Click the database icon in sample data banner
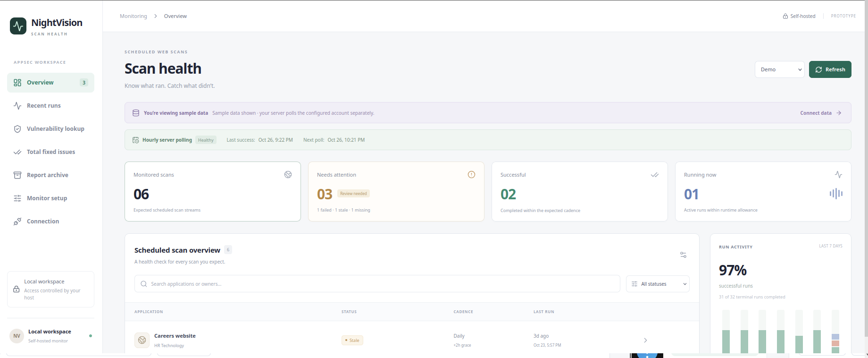 (136, 113)
